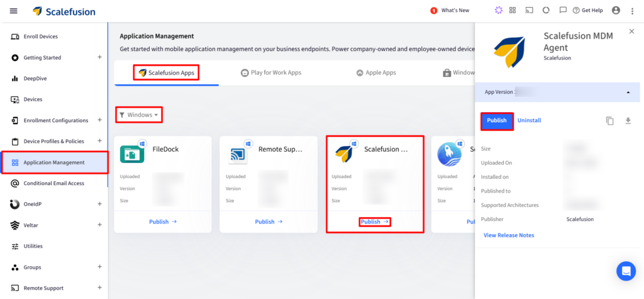This screenshot has height=299, width=644.
Task: Publish Scalefusion app from its card
Action: 375,222
